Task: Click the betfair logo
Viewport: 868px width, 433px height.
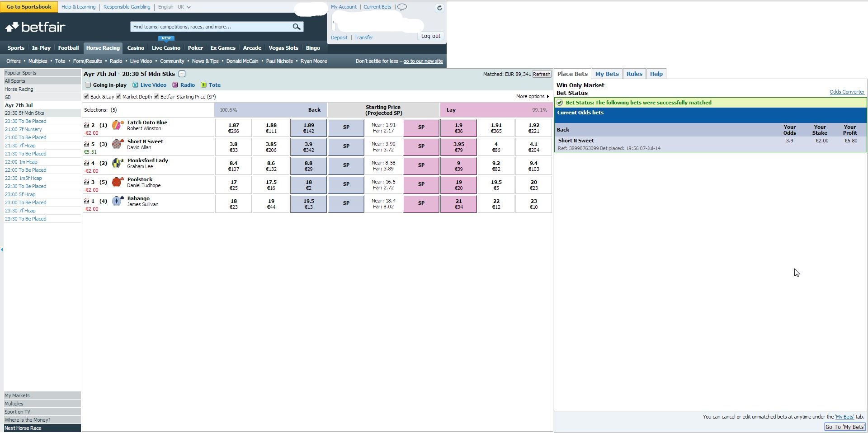Action: tap(35, 27)
